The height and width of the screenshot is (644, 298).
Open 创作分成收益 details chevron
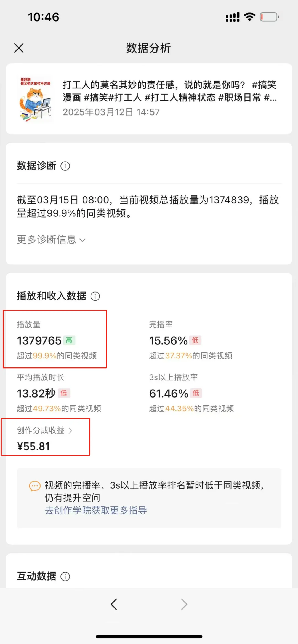pyautogui.click(x=70, y=430)
